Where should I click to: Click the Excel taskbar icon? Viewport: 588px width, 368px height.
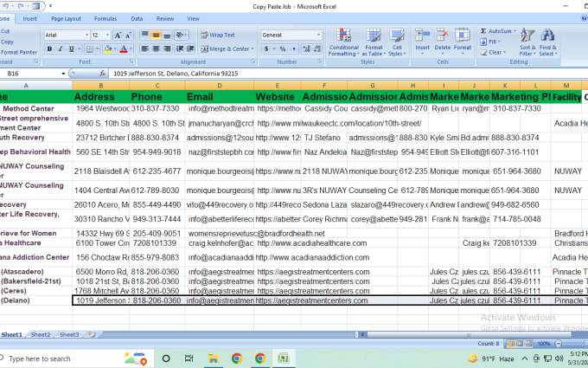coord(284,358)
